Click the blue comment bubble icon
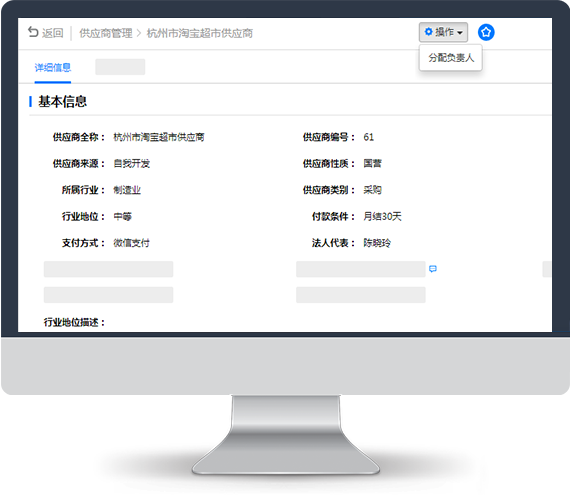The width and height of the screenshot is (572, 495). tap(433, 269)
